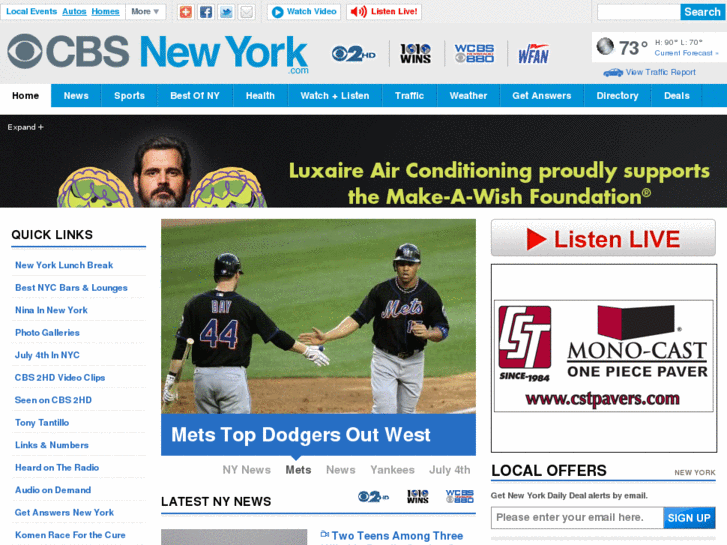
Task: Open Audio on Demand link
Action: point(53,490)
